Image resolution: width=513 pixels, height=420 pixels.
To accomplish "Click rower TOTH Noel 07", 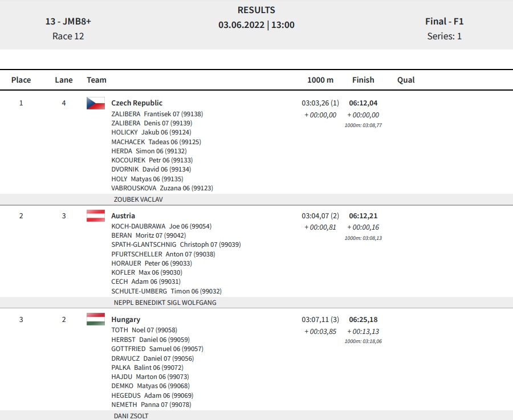I will click(x=144, y=330).
